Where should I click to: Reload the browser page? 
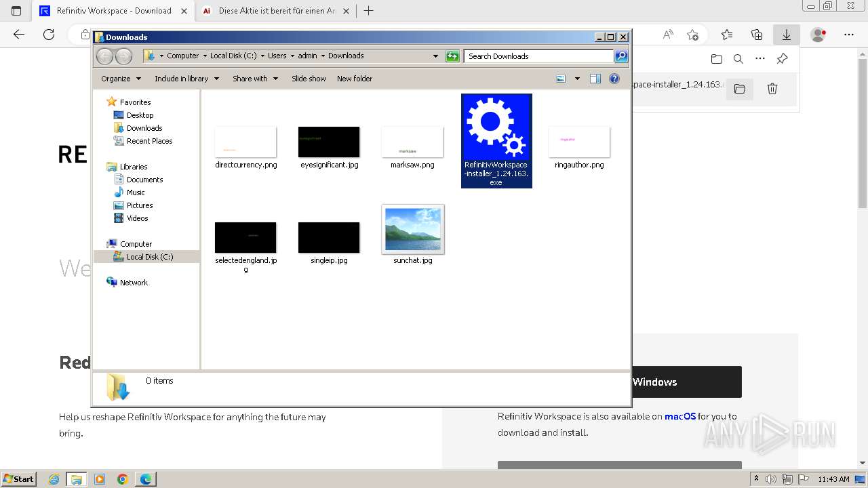[49, 35]
